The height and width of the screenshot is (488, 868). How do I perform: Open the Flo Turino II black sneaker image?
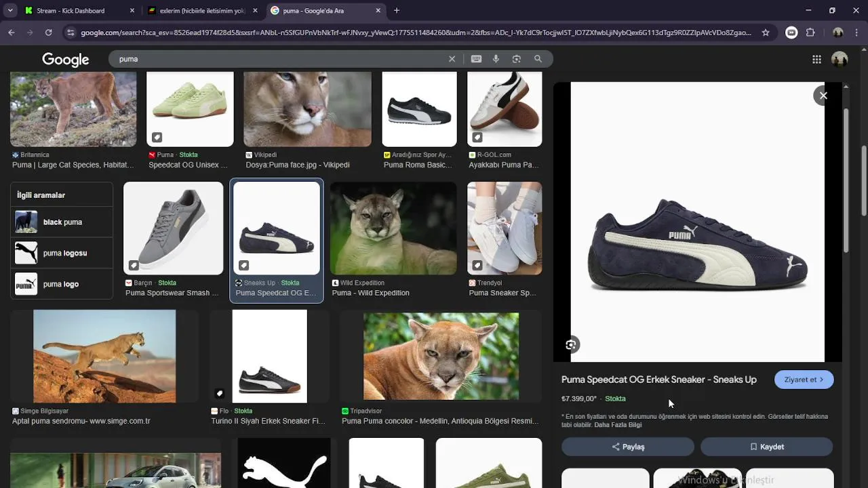(x=270, y=357)
